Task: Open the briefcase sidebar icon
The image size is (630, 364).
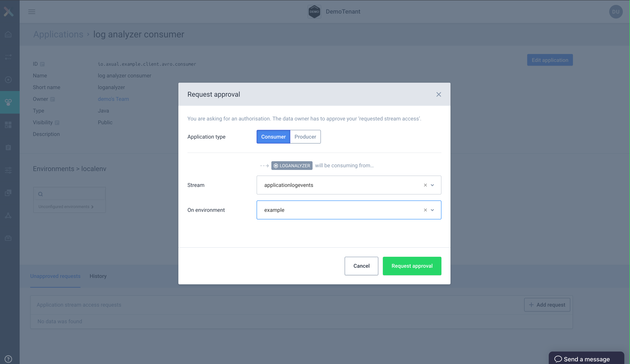Action: click(x=8, y=238)
